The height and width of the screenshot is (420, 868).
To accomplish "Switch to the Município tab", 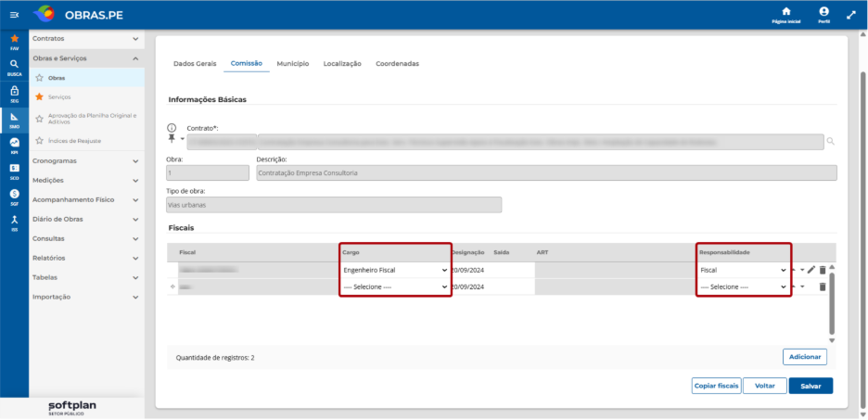I will (x=293, y=64).
